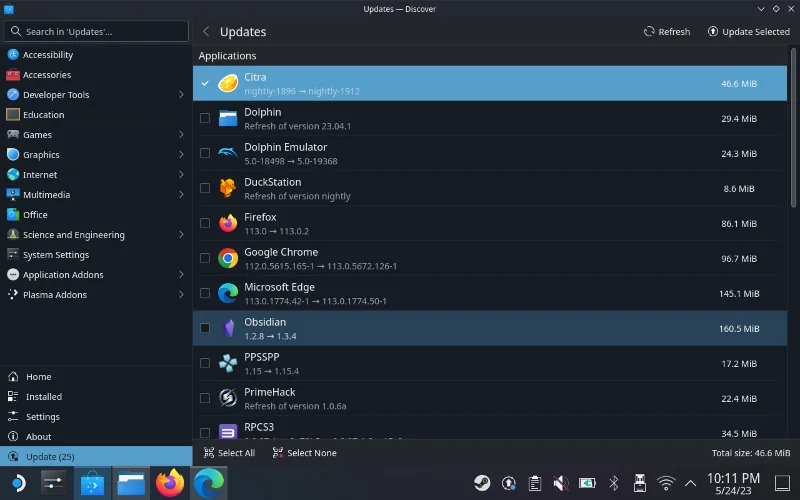The height and width of the screenshot is (500, 800).
Task: Launch Firefox from the taskbar
Action: click(169, 483)
